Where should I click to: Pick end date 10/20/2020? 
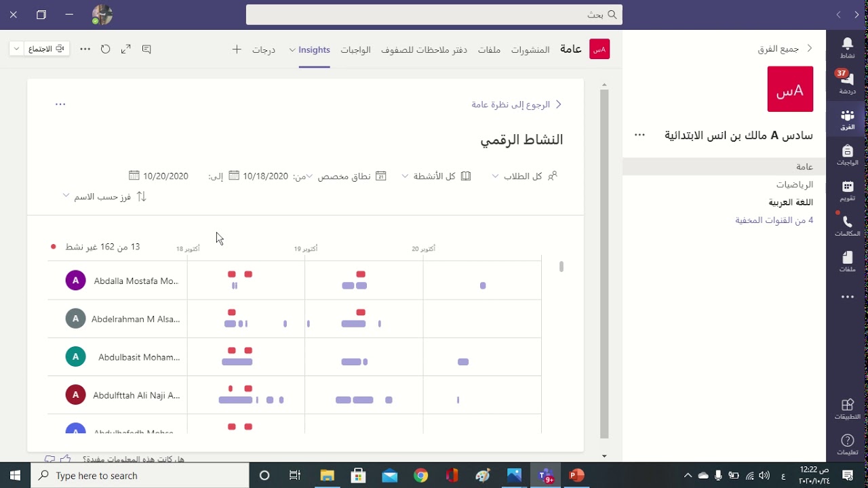159,176
